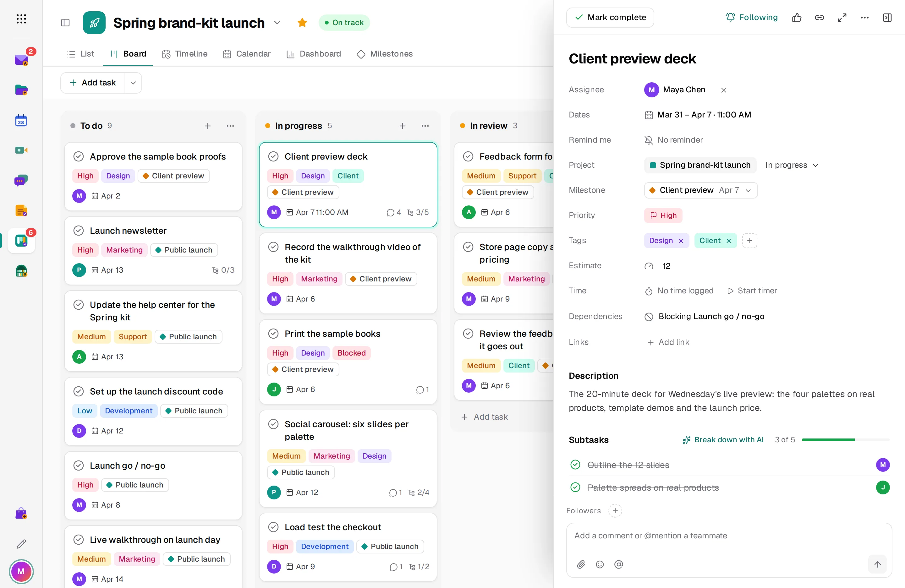Open the High priority selector

[663, 215]
